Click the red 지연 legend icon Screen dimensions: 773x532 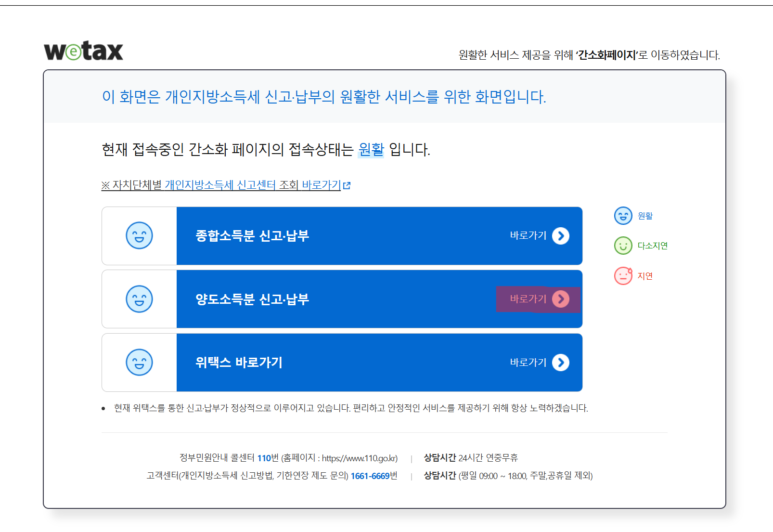click(x=623, y=275)
